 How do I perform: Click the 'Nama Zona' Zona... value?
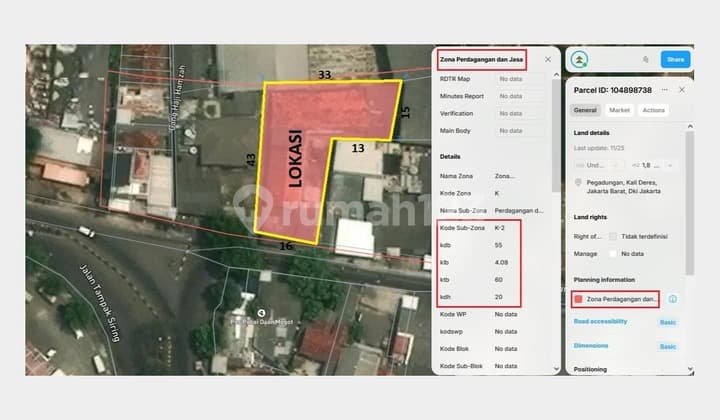click(x=505, y=176)
